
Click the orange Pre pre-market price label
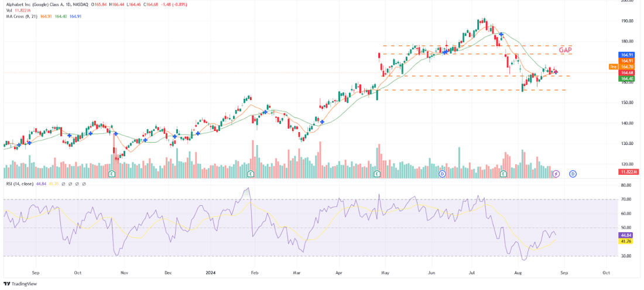point(613,67)
